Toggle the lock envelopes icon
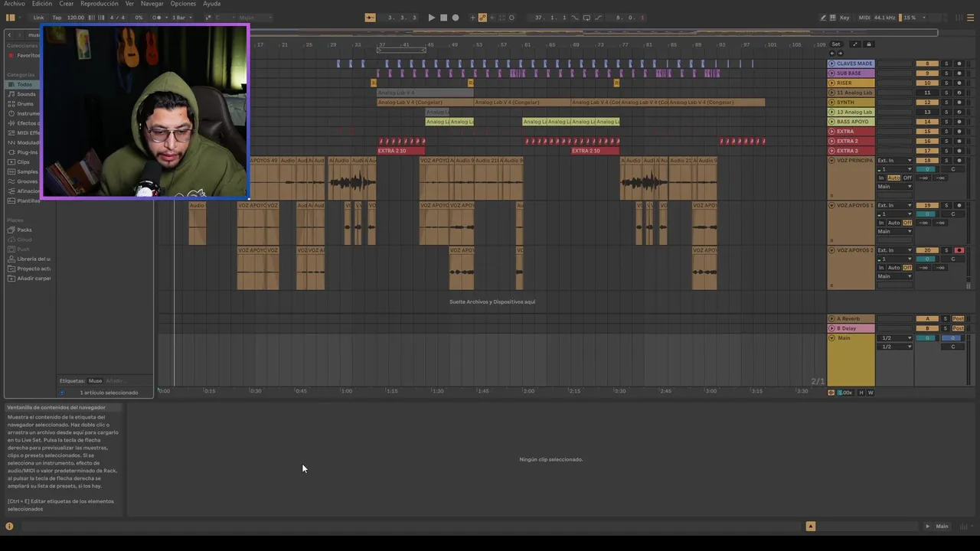This screenshot has height=551, width=980. tap(868, 44)
